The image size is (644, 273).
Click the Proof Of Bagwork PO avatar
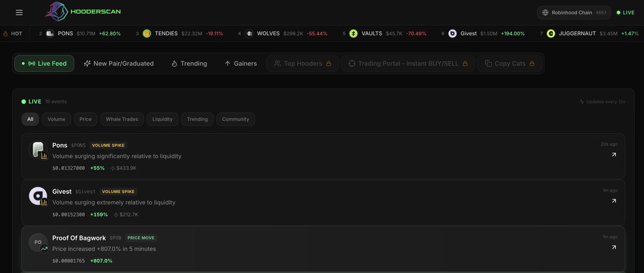[x=38, y=242]
